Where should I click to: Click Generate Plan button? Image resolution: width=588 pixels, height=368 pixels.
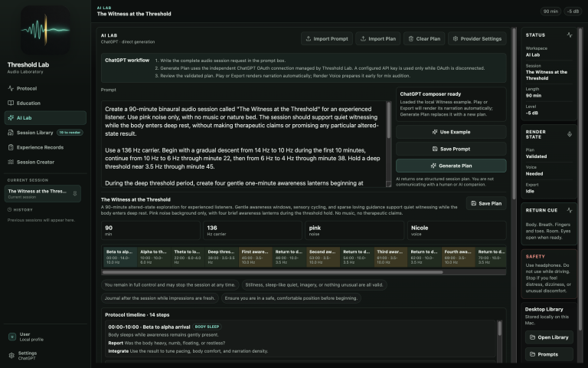[451, 166]
